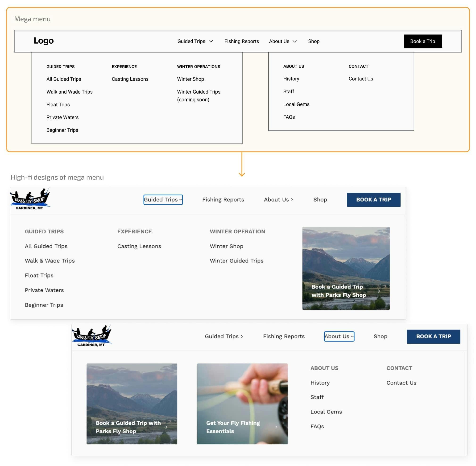
Task: Click the black Book a Trip button
Action: click(423, 41)
